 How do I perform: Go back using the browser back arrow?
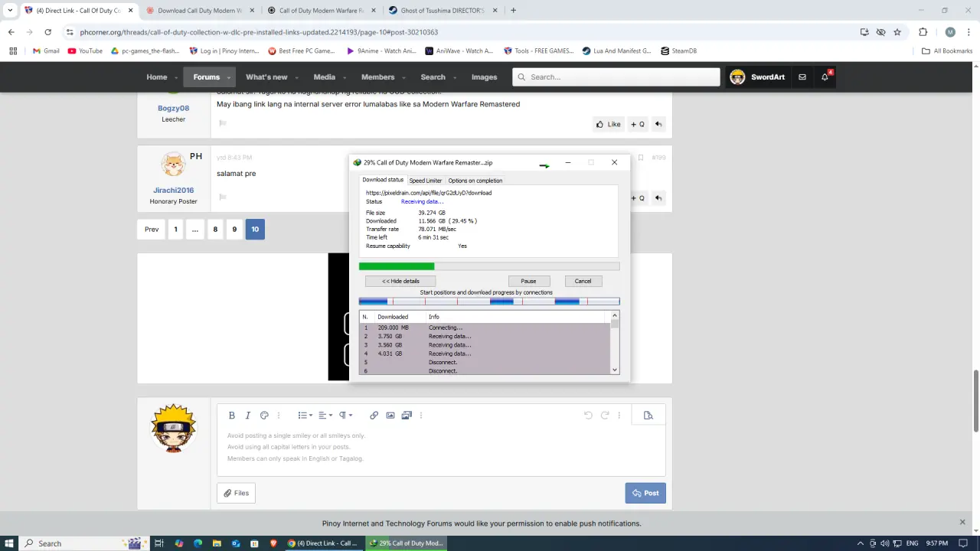coord(11,32)
